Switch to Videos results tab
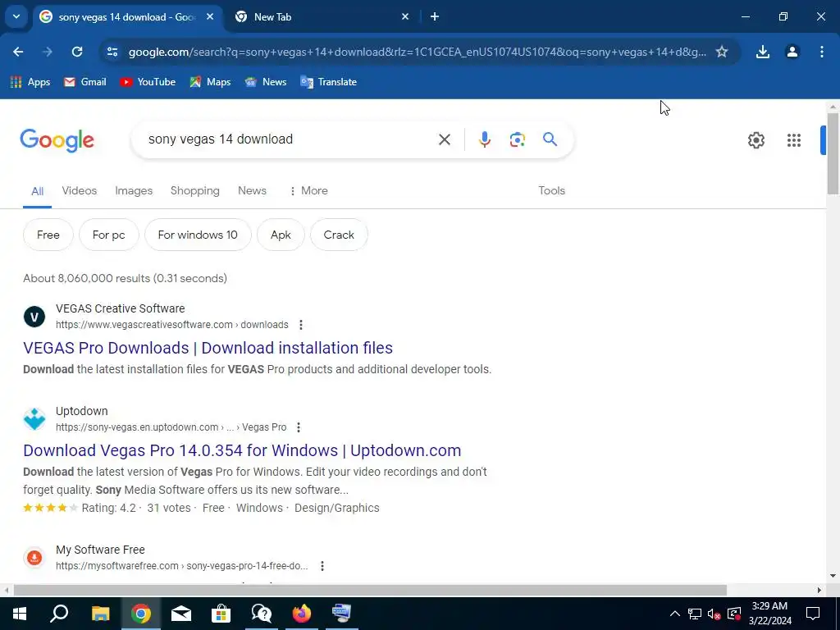This screenshot has width=840, height=630. click(x=80, y=190)
